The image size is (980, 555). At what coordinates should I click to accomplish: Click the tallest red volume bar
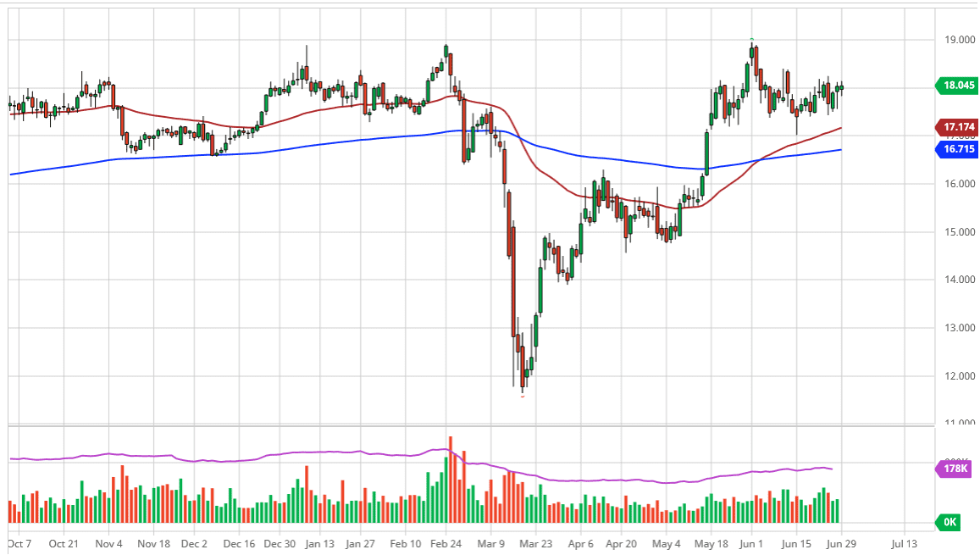pos(451,480)
